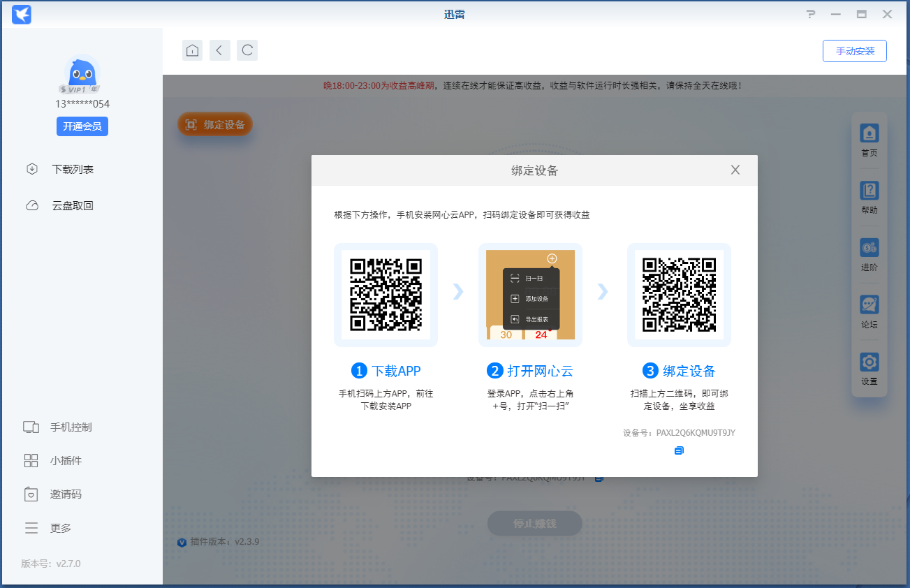Click the cloud icon beside 云盘取回
Screen dimensions: 910x588
click(32, 205)
